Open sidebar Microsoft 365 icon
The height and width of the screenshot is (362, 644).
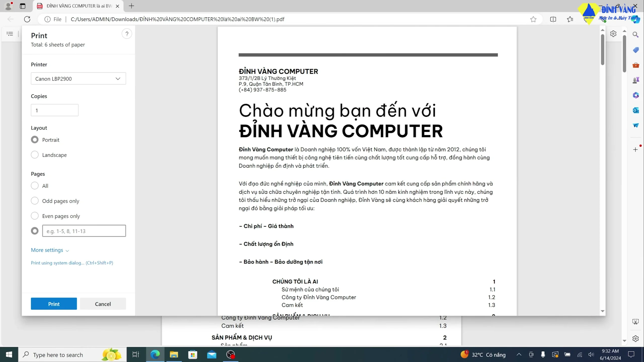click(636, 95)
